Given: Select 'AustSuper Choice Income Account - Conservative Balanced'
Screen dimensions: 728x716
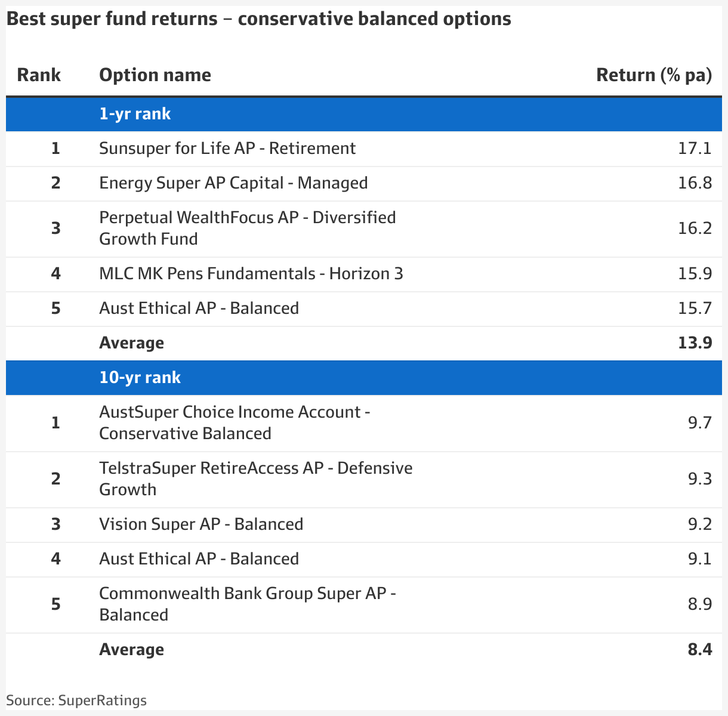Looking at the screenshot, I should click(235, 423).
